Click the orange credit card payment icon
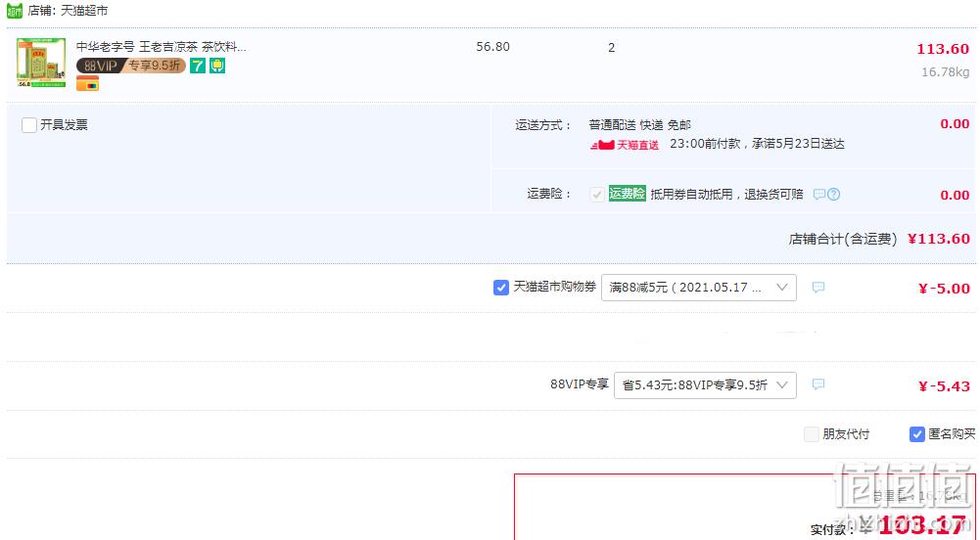The height and width of the screenshot is (540, 980). click(x=87, y=83)
